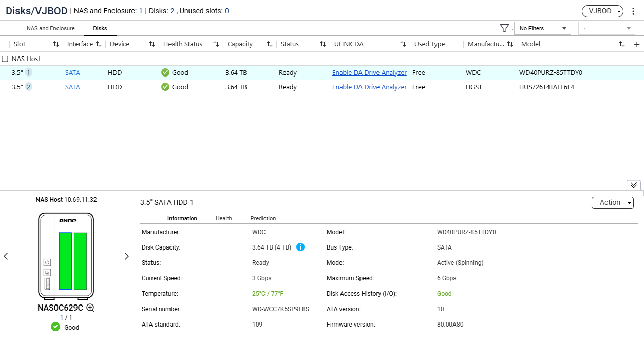644x343 pixels.
Task: Switch to the NAS and Enclosure tab
Action: pyautogui.click(x=51, y=28)
